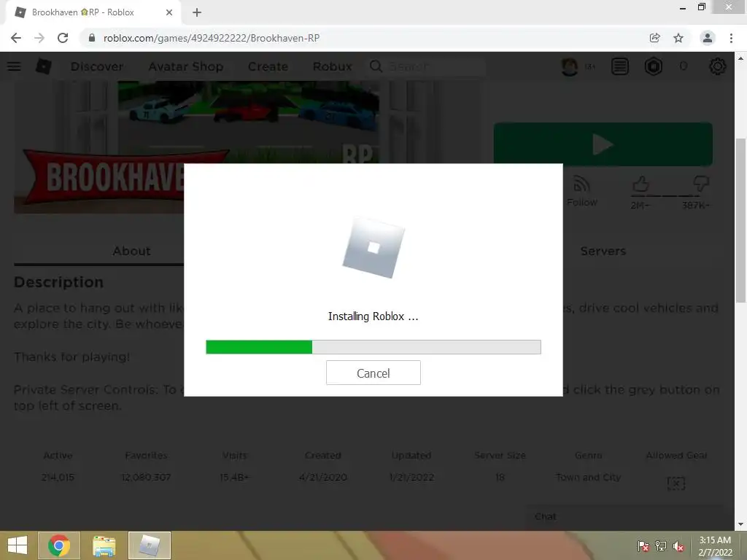The image size is (747, 560).
Task: Open the Chrome three-dot menu
Action: point(731,38)
